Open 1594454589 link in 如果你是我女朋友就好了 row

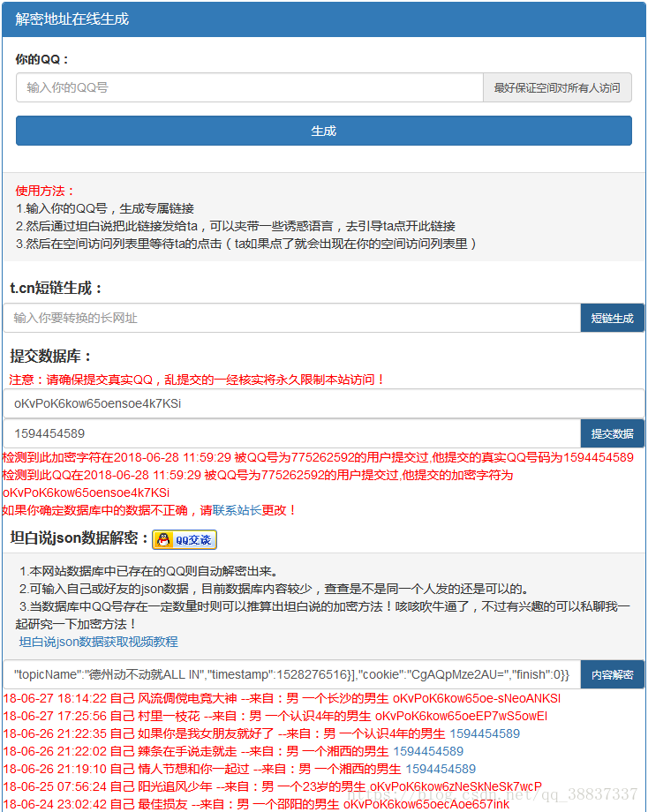click(485, 733)
